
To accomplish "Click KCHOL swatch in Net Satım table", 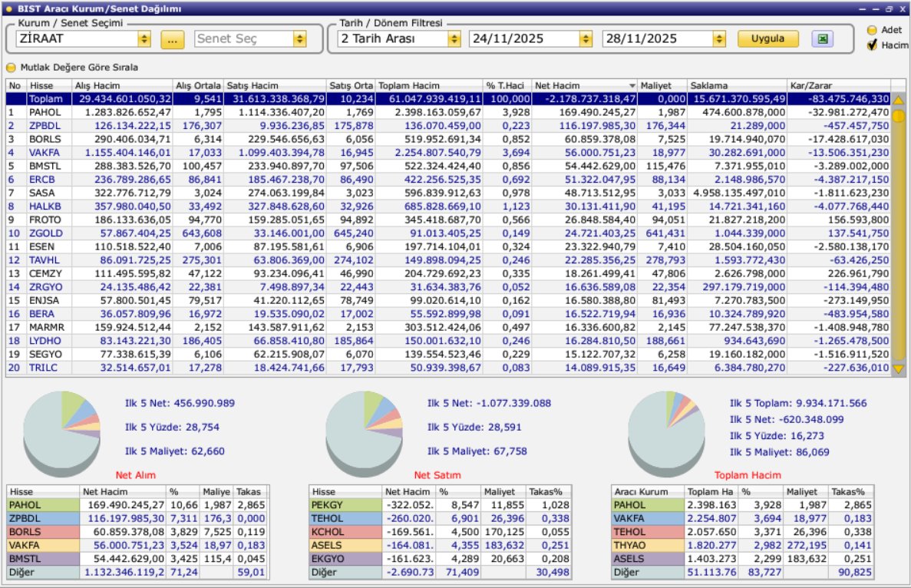I will tap(345, 532).
